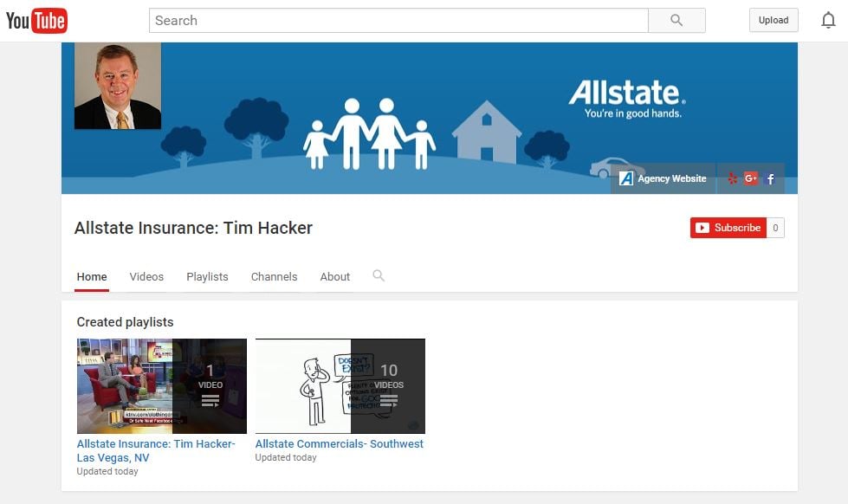Image resolution: width=848 pixels, height=504 pixels.
Task: Open the Yelp icon in the banner
Action: (733, 178)
